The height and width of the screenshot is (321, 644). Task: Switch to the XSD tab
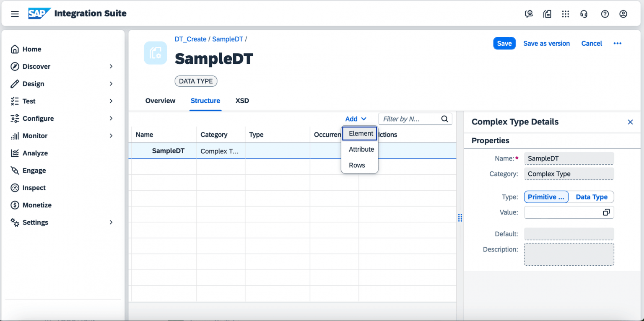click(242, 101)
